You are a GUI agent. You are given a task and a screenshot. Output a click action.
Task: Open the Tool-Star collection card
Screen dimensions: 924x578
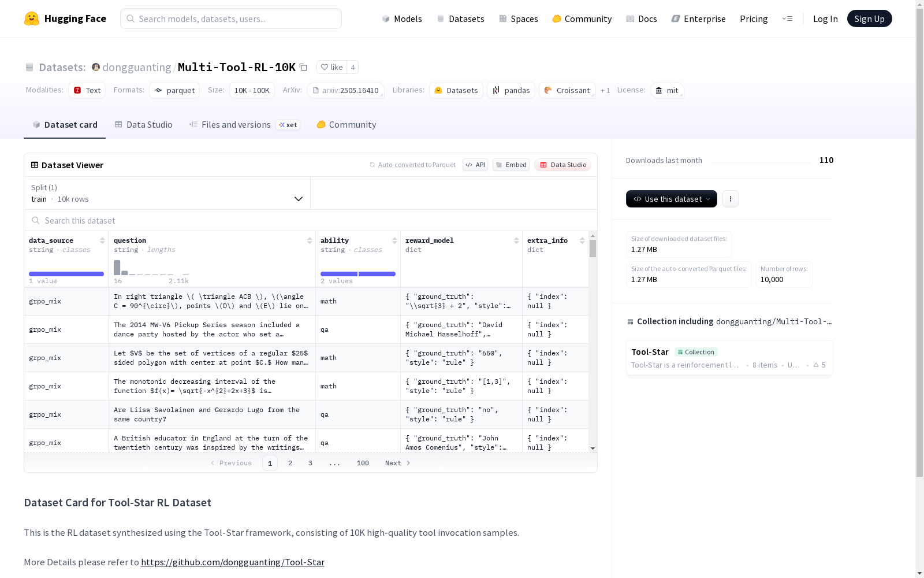(x=729, y=358)
